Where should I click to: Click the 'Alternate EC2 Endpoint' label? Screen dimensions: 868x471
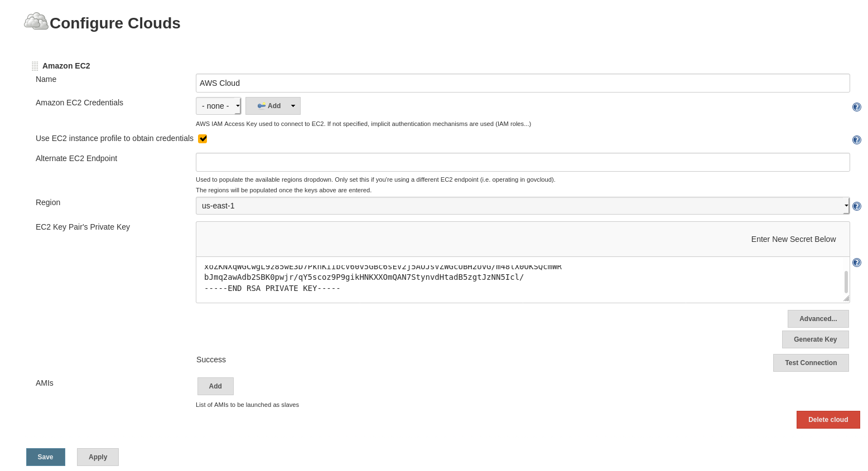click(x=76, y=158)
